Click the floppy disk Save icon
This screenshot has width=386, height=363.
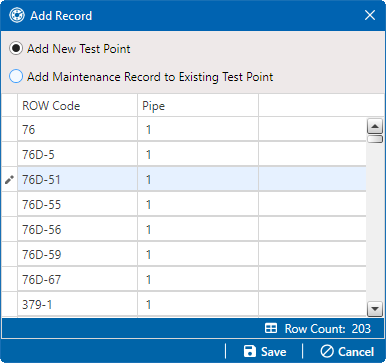(250, 351)
